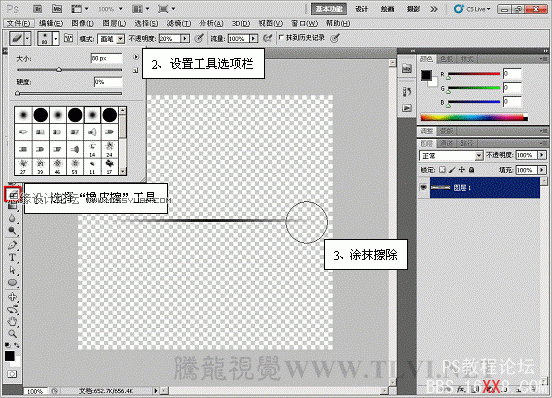552x398 pixels.
Task: Open the 文件(F) File menu
Action: [19, 23]
